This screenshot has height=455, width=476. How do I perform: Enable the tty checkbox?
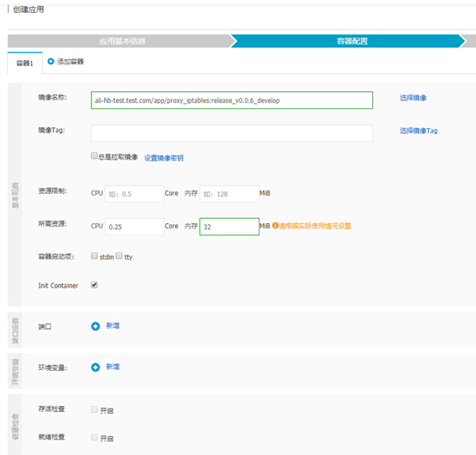click(119, 256)
